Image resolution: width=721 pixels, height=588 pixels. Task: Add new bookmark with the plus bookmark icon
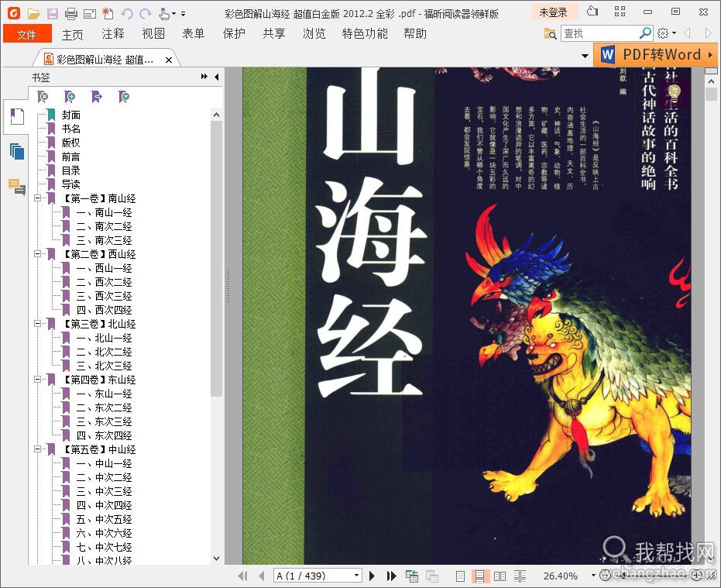(x=70, y=96)
